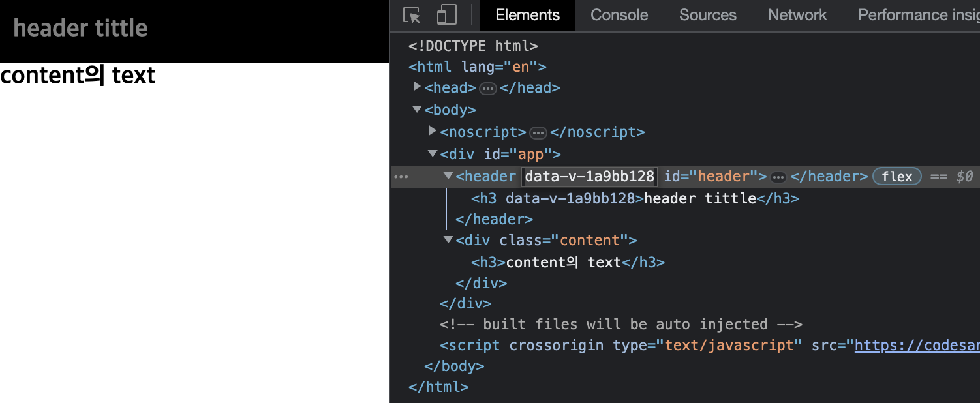Expand the noscript element triangle
This screenshot has width=980, height=403.
tap(433, 131)
